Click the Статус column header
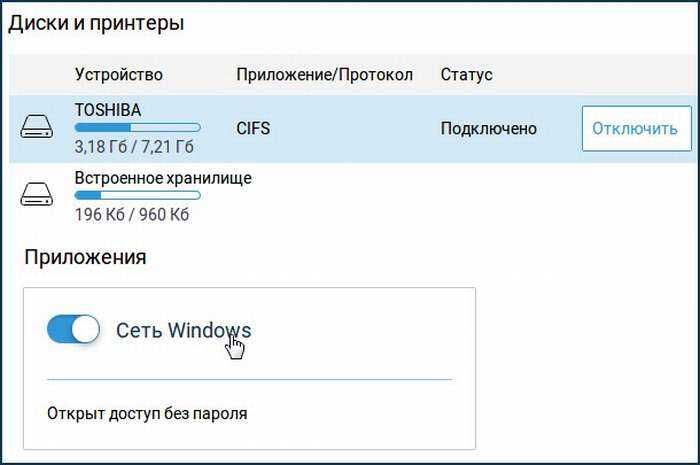Screen dimensions: 700x465 467,75
